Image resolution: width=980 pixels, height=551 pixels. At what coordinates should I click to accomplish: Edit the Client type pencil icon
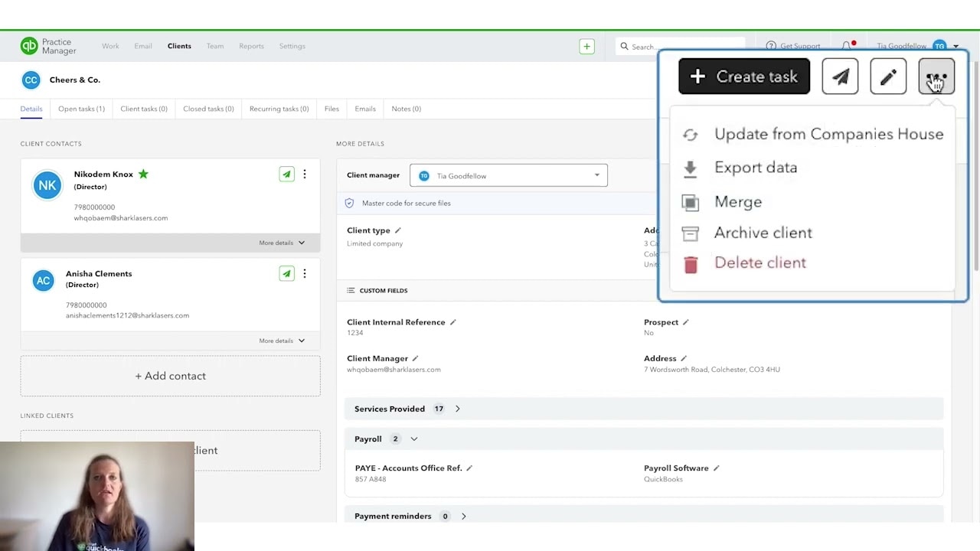point(397,230)
